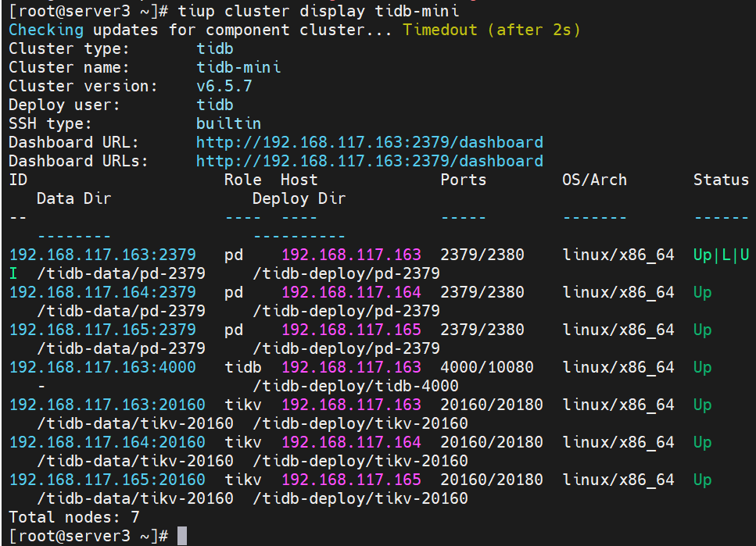This screenshot has width=756, height=546.
Task: Click node ID 192.168.117.165:2379
Action: (102, 330)
